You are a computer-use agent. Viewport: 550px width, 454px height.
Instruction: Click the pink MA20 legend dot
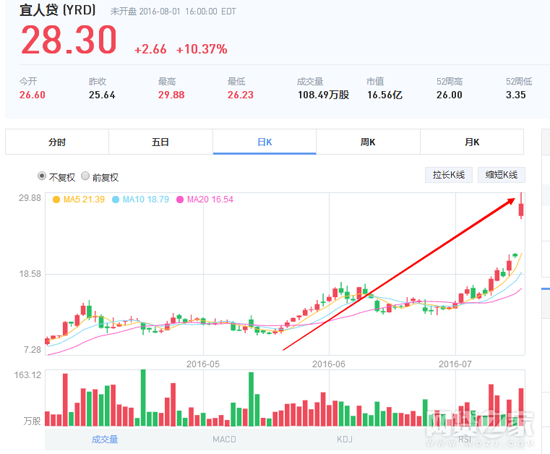click(180, 200)
